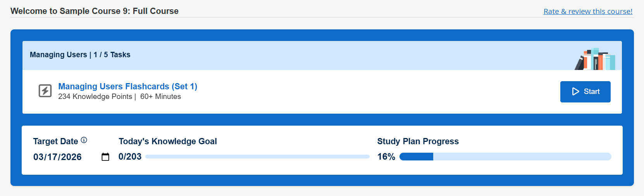Click the play triangle inside the Start button

pyautogui.click(x=576, y=92)
